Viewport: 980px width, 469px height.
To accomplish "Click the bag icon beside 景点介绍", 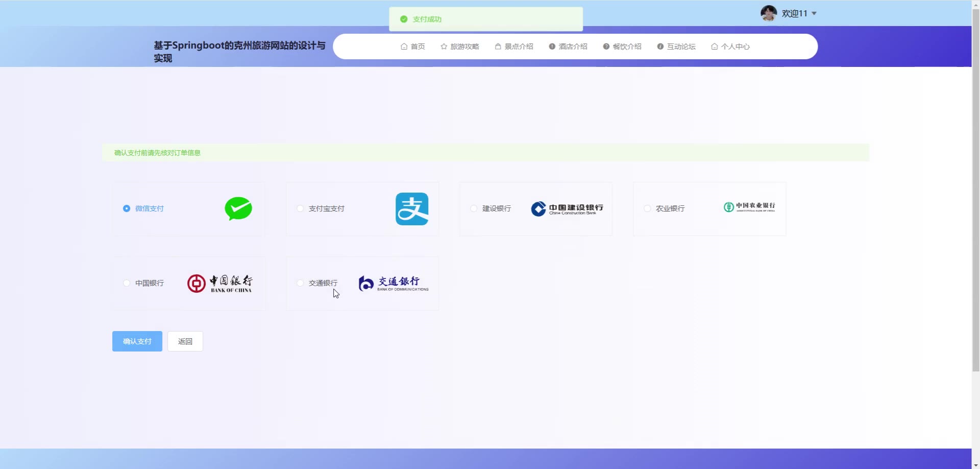I will 498,46.
